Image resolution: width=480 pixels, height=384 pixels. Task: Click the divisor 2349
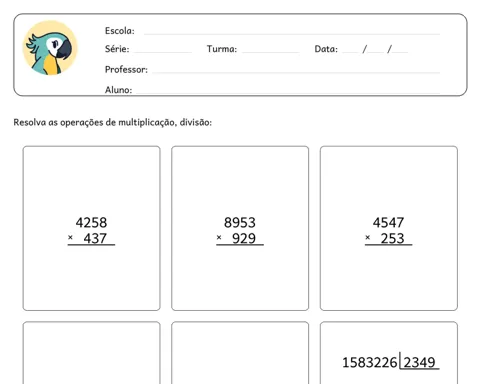click(420, 362)
